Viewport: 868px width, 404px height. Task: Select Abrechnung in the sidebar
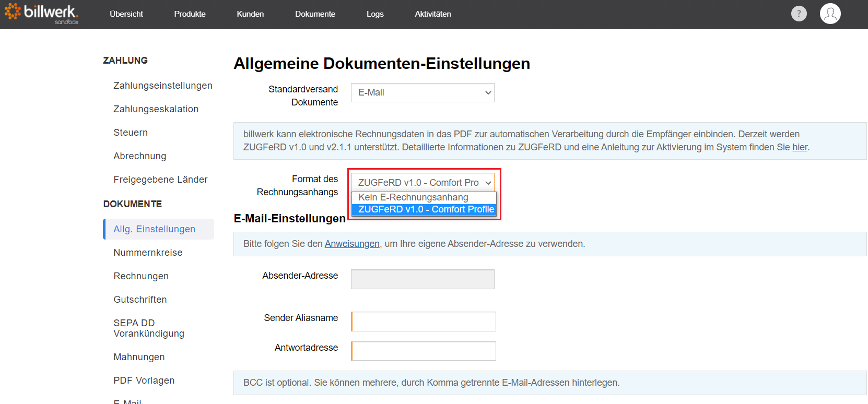tap(140, 156)
